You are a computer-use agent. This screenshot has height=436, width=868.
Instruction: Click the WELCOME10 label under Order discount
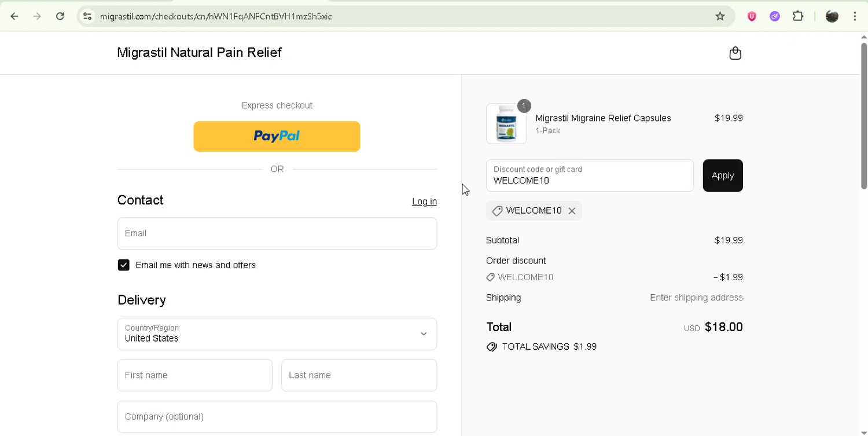click(x=525, y=277)
